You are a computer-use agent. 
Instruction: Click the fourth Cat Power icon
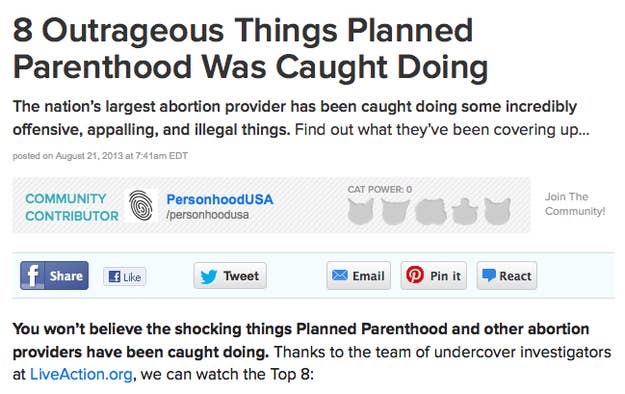(465, 211)
